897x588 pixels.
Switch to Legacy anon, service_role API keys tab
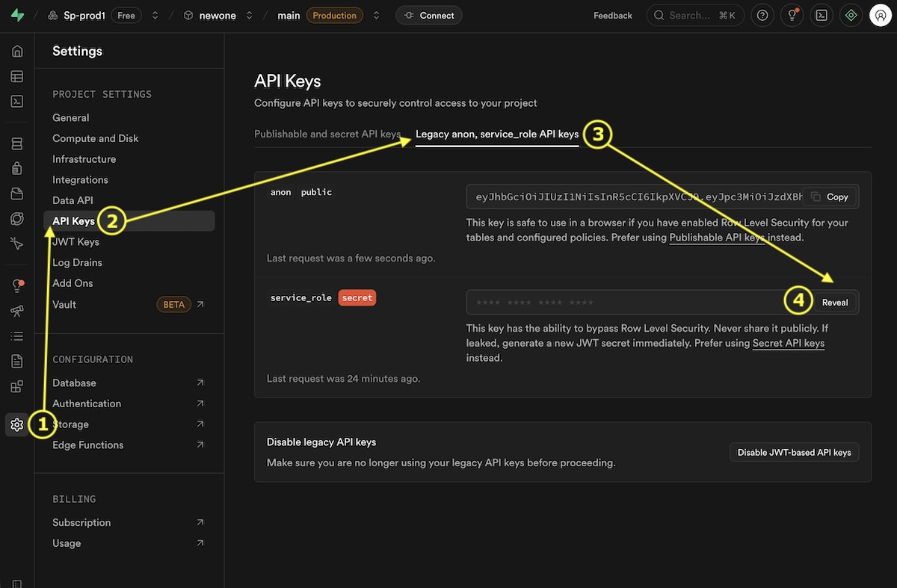pos(497,134)
